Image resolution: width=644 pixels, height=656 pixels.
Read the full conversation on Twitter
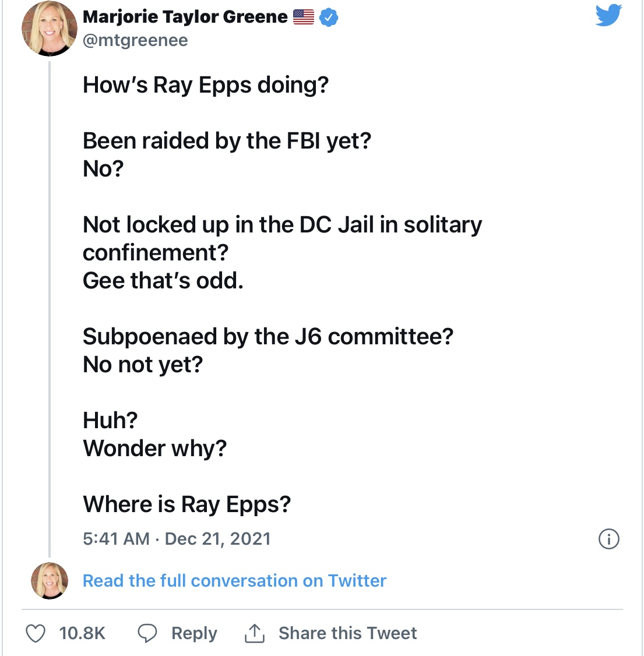234,581
